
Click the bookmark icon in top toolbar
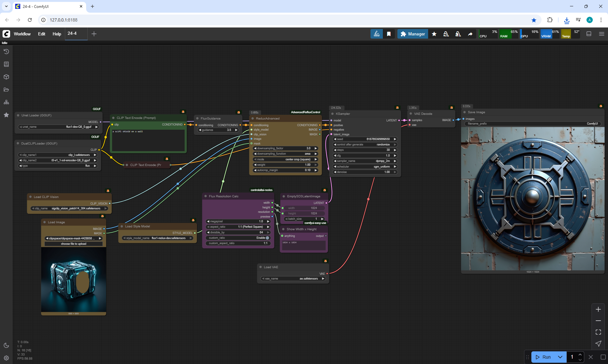[389, 34]
